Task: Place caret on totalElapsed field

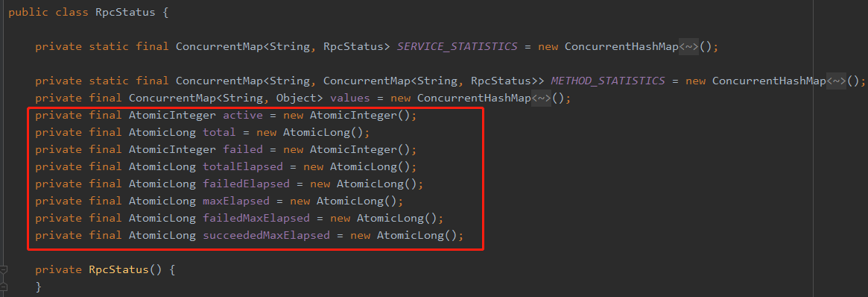Action: (x=242, y=167)
